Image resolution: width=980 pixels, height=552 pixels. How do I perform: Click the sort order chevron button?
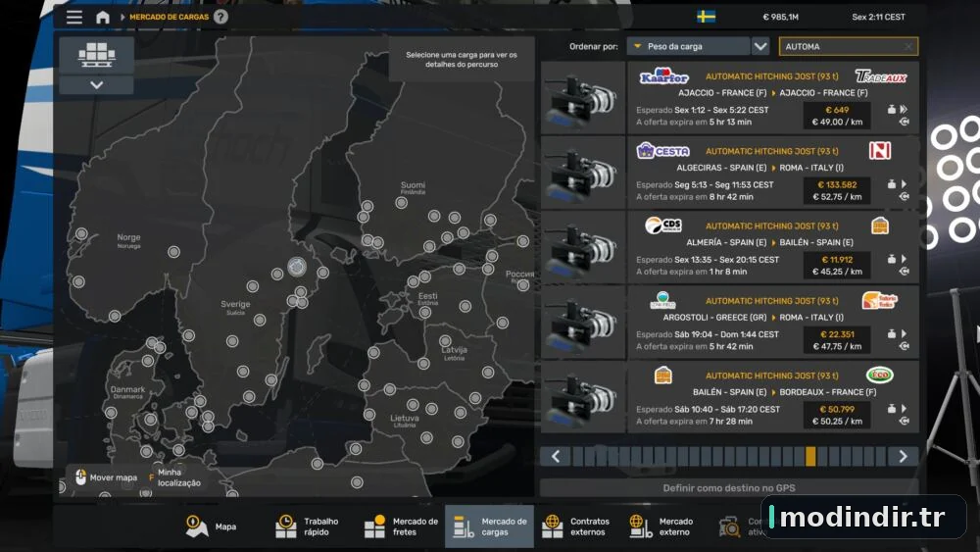tap(760, 46)
